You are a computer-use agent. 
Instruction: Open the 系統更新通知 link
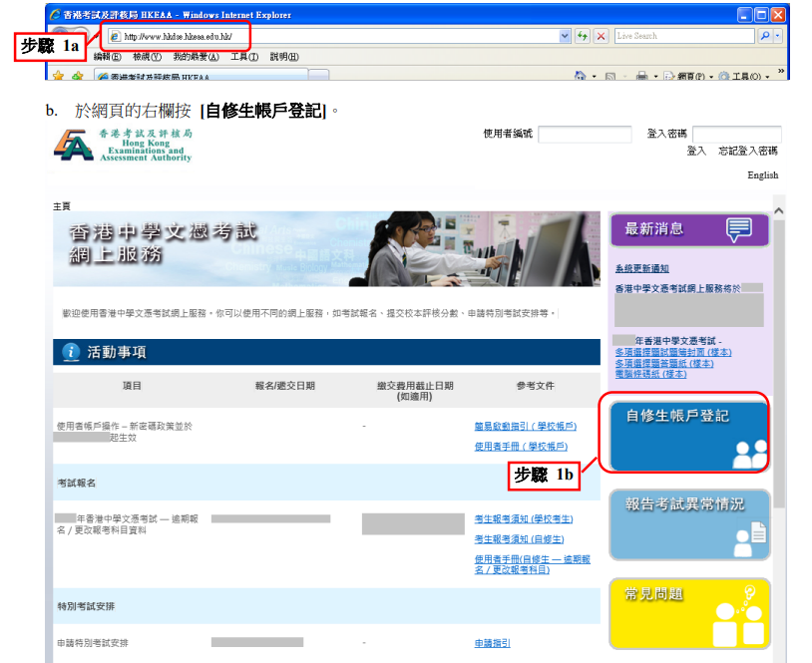[641, 268]
